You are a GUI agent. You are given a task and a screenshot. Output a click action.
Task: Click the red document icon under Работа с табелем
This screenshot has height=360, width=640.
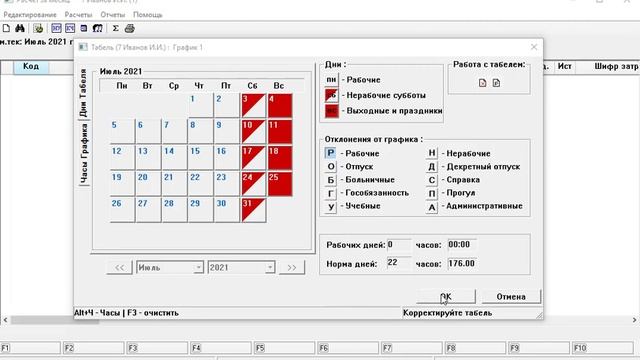pos(482,83)
